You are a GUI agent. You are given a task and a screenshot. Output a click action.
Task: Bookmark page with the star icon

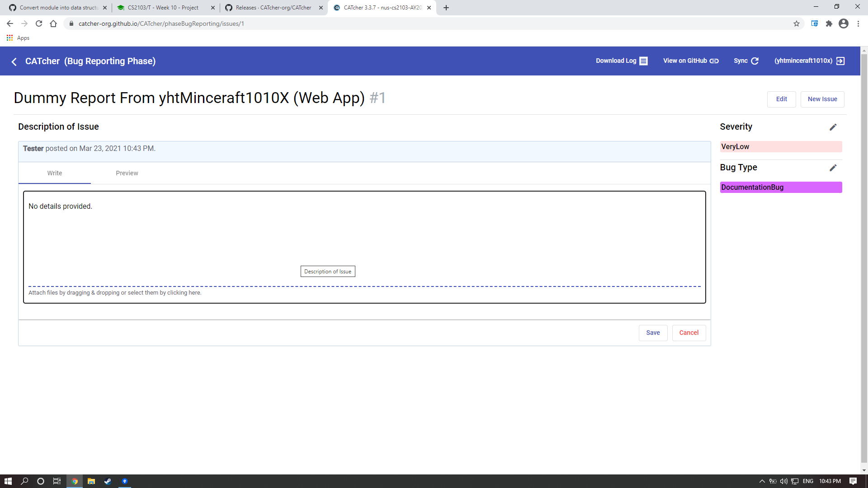point(796,23)
